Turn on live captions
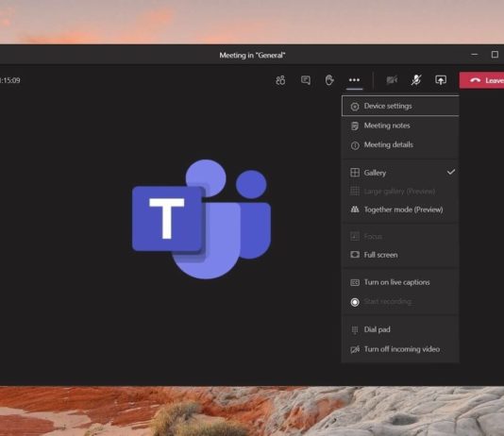504x436 pixels. coord(400,282)
